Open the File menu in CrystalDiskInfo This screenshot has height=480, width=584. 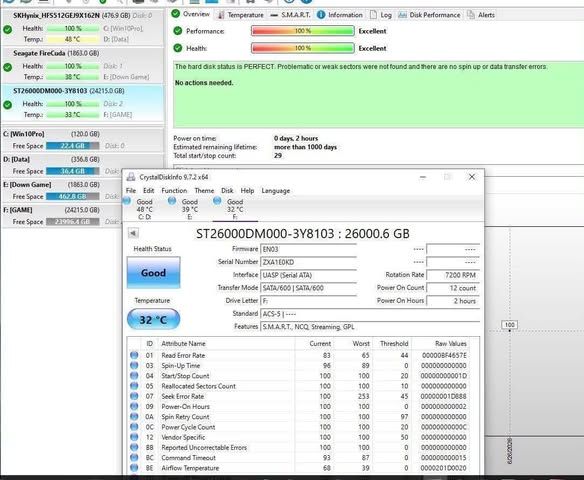131,190
